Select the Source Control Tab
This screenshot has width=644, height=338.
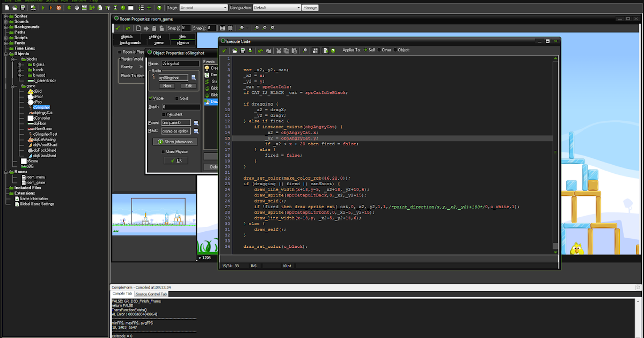151,294
